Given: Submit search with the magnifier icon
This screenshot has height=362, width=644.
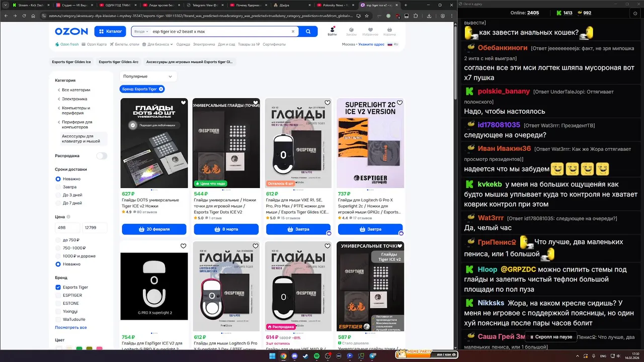Looking at the screenshot, I should pyautogui.click(x=308, y=31).
